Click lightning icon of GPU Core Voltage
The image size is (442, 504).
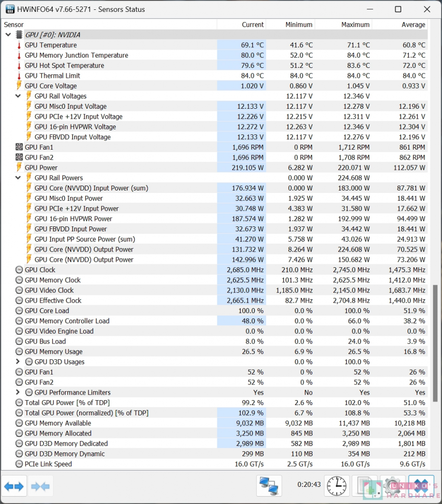coord(19,86)
